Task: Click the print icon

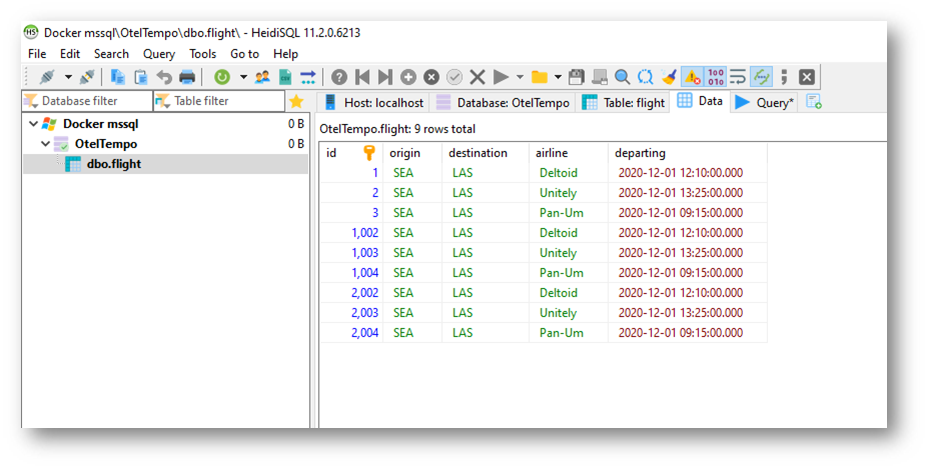Action: (187, 77)
